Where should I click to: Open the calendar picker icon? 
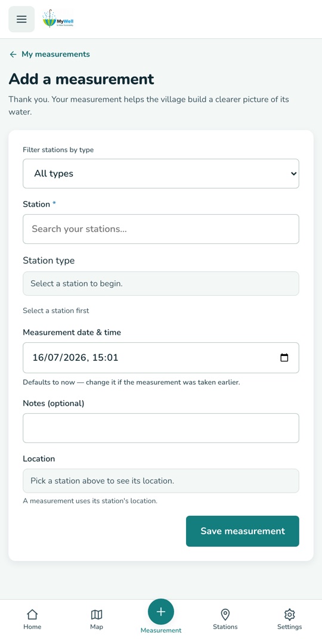tap(284, 357)
